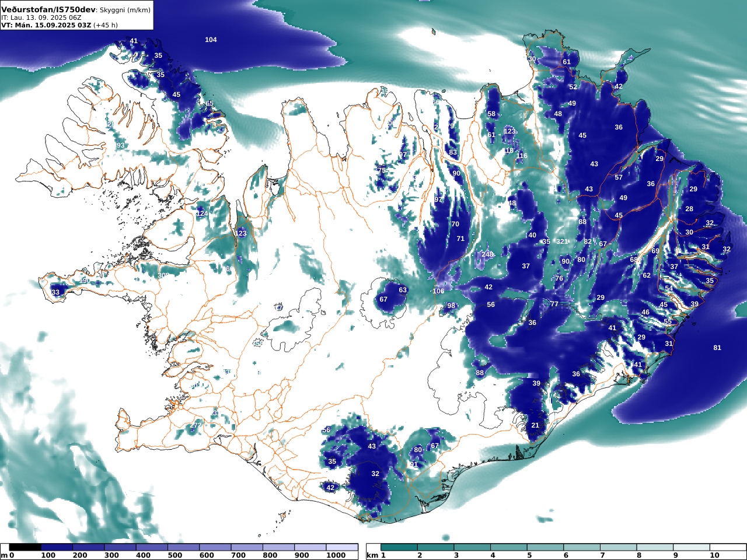Click the 'm' unit label of the legend

click(x=4, y=555)
